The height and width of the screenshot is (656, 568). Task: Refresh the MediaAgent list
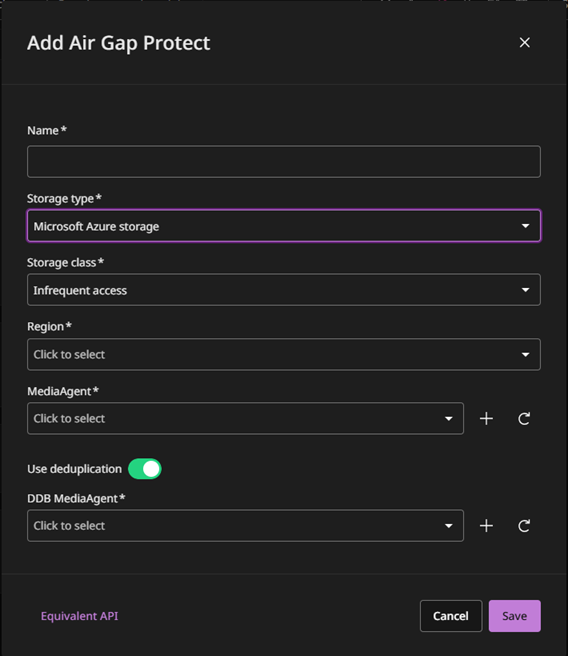tap(524, 418)
